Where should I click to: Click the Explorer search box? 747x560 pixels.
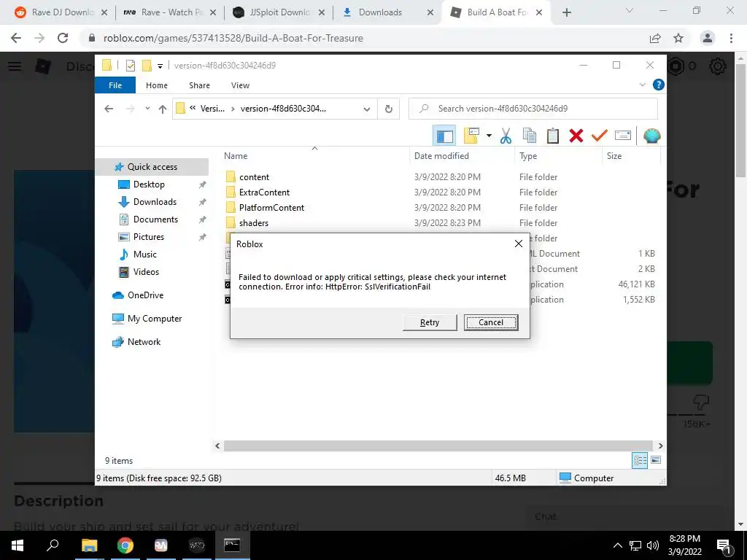click(x=533, y=109)
